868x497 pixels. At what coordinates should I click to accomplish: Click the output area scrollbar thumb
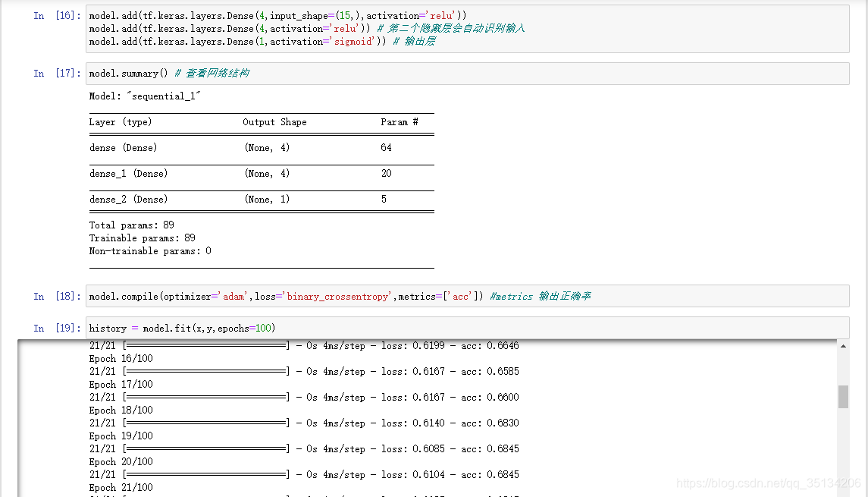[843, 397]
